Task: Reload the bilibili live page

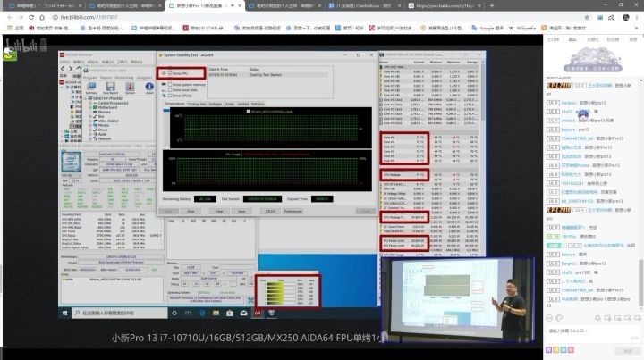Action: coord(31,17)
